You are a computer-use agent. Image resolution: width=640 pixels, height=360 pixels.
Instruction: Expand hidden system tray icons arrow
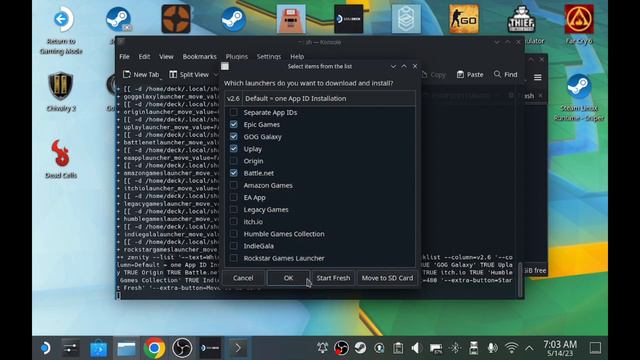pos(529,348)
